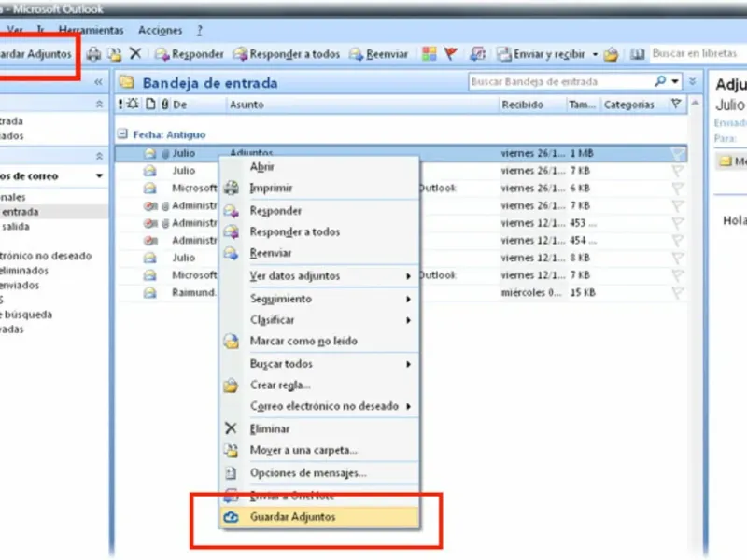Expand Clasificar submenu

click(x=318, y=320)
